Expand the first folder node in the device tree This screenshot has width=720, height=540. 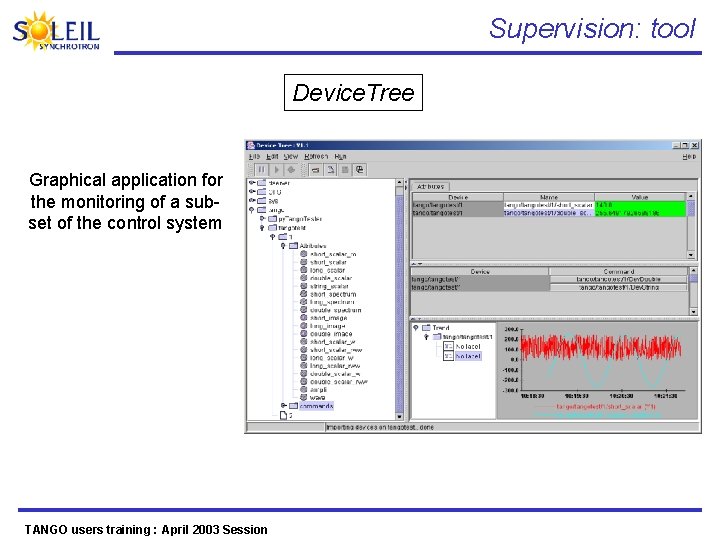252,183
